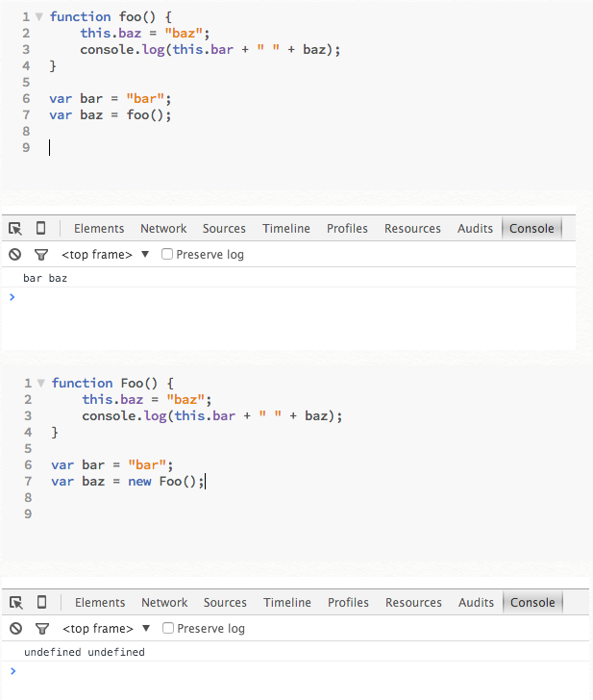593x700 pixels.
Task: Collapse function Foo fold arrow in lower editor
Action: click(41, 383)
